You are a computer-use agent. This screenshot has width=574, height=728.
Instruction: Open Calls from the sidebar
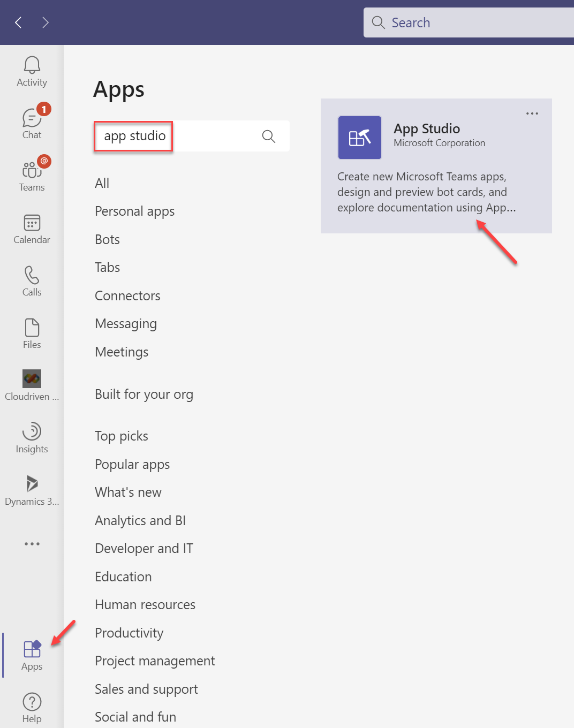click(x=32, y=276)
